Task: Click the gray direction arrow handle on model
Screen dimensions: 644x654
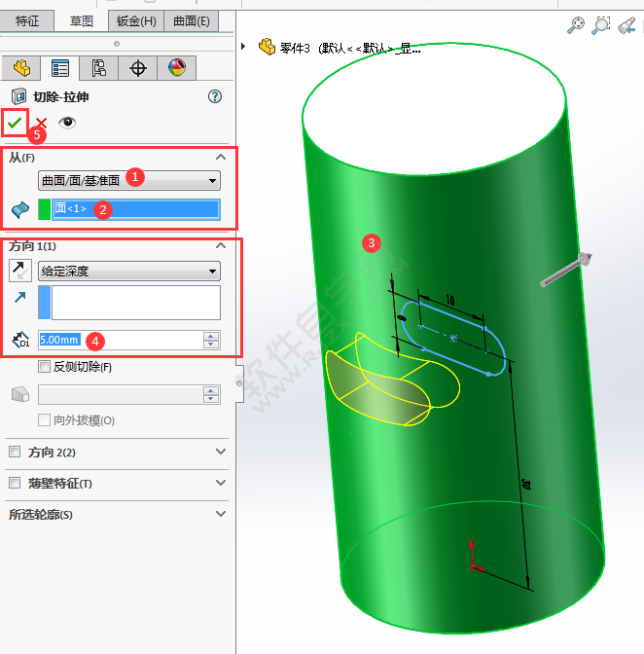Action: coord(566,270)
